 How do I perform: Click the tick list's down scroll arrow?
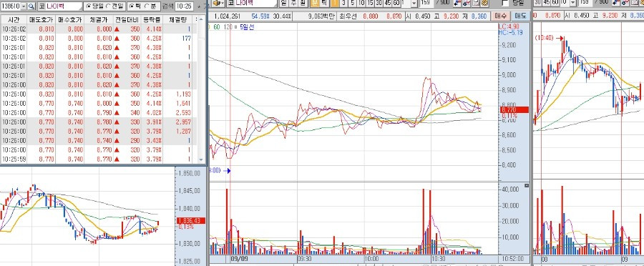[x=201, y=160]
